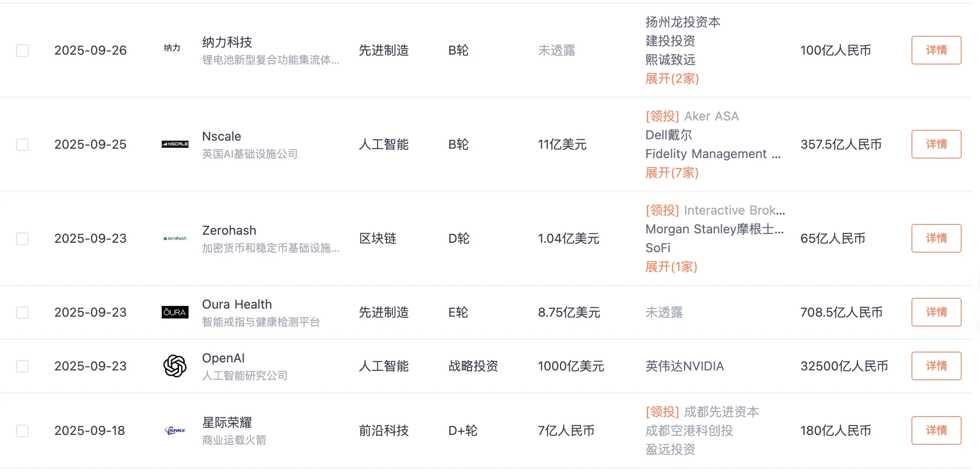Click the OpenAI logo icon
980x473 pixels.
pyautogui.click(x=175, y=366)
